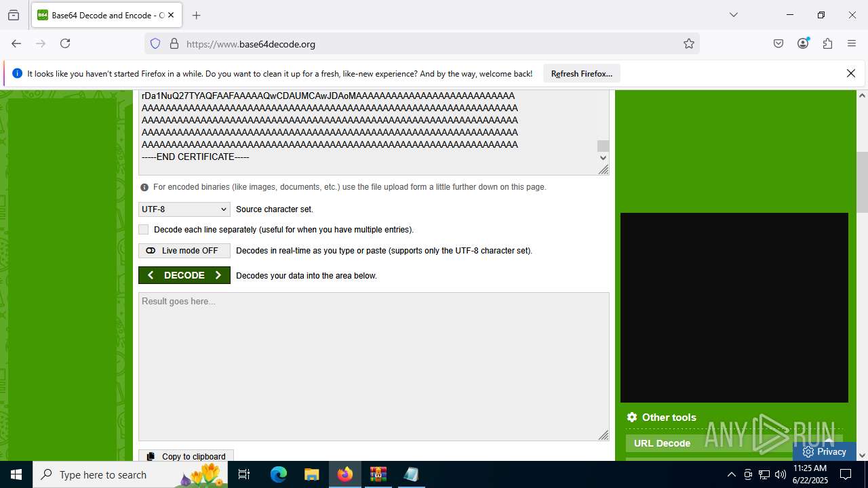The width and height of the screenshot is (868, 488).
Task: Click the volume speaker tray icon
Action: pos(781,474)
